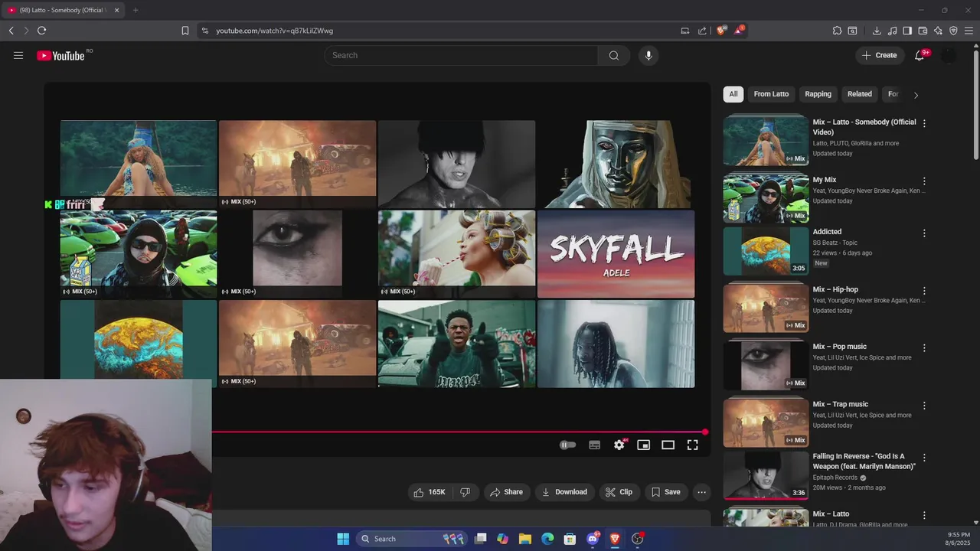
Task: Start voice search with the microphone
Action: point(648,55)
